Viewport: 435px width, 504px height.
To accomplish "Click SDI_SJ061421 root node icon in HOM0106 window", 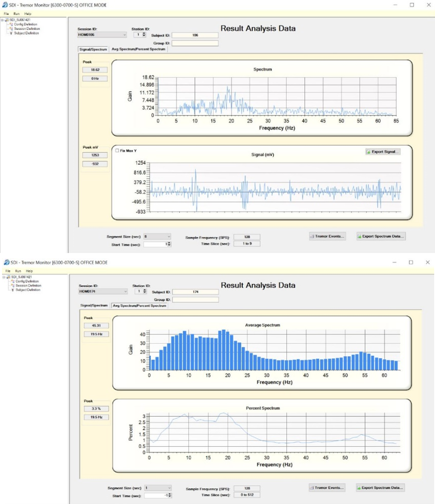I will [x=7, y=20].
